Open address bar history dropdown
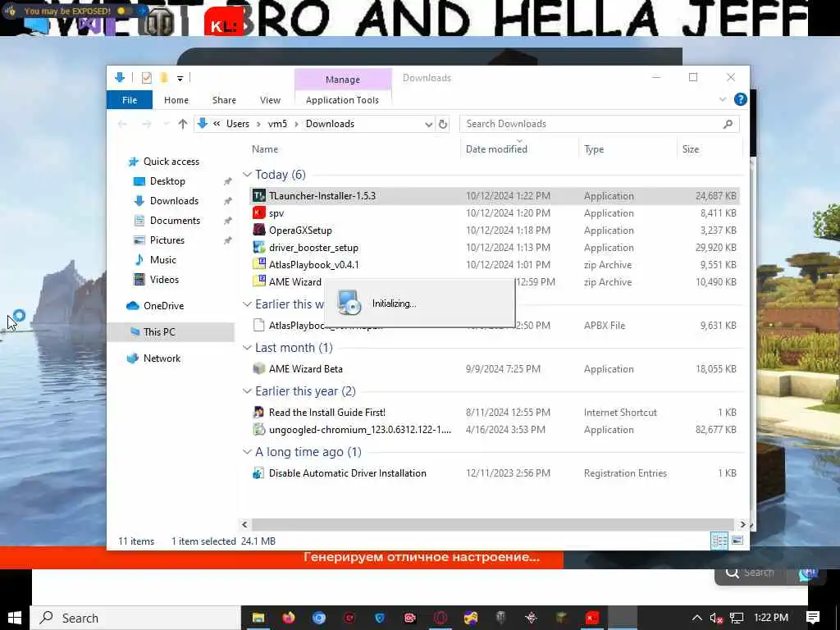The width and height of the screenshot is (840, 630). pyautogui.click(x=428, y=125)
